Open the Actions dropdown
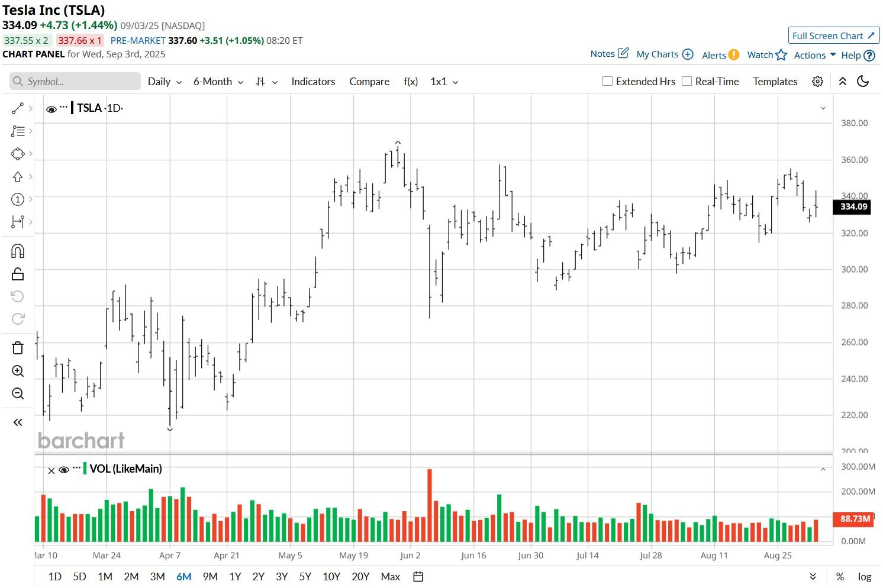 coord(815,55)
